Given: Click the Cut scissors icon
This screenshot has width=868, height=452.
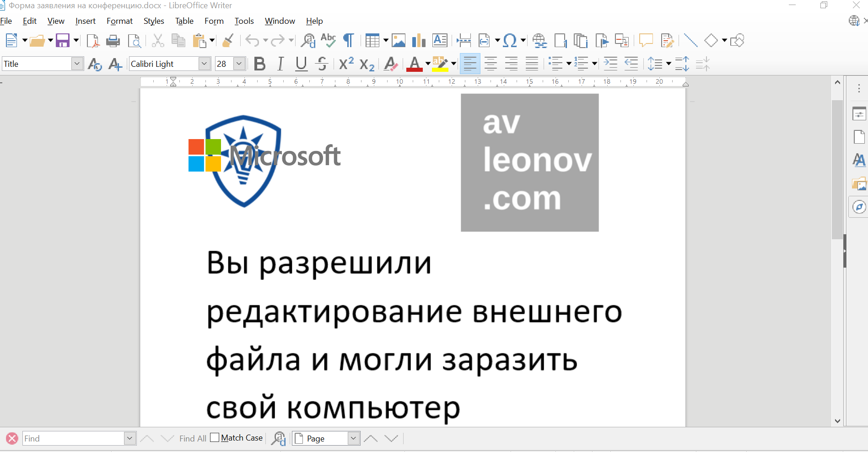Looking at the screenshot, I should [158, 41].
